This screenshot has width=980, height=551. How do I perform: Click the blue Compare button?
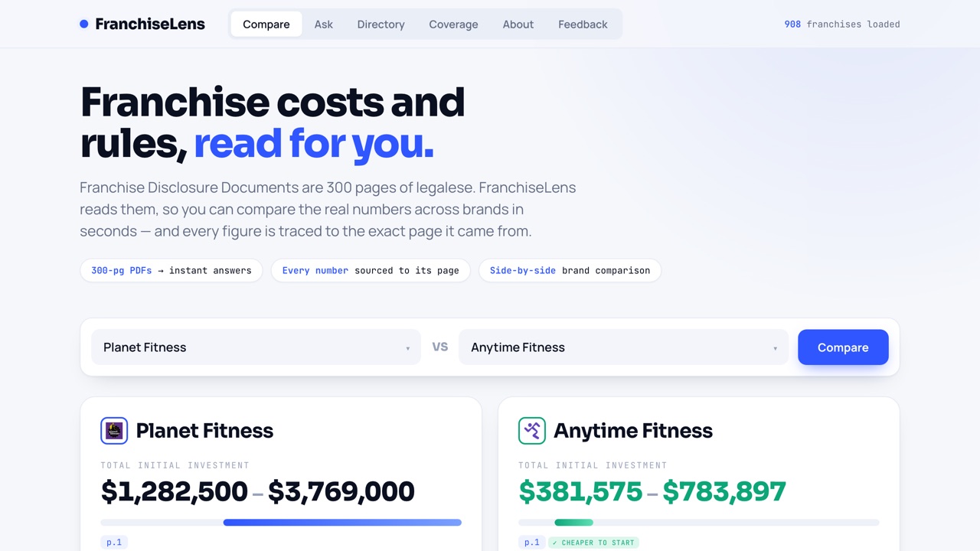click(843, 347)
